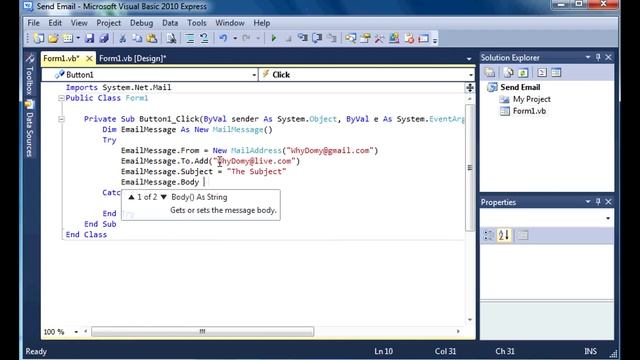The height and width of the screenshot is (360, 640).
Task: Open the Window menu
Action: click(230, 23)
